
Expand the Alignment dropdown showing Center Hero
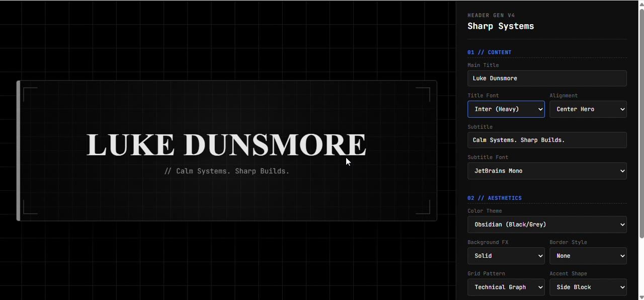(x=588, y=109)
